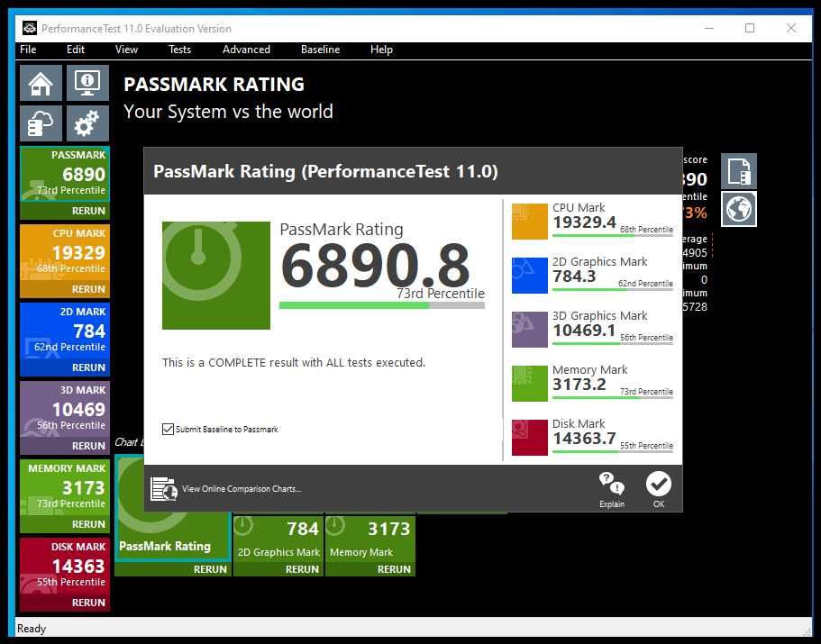Screen dimensions: 821x644
Task: Rerun the CPU Mark test in sidebar
Action: click(x=65, y=289)
